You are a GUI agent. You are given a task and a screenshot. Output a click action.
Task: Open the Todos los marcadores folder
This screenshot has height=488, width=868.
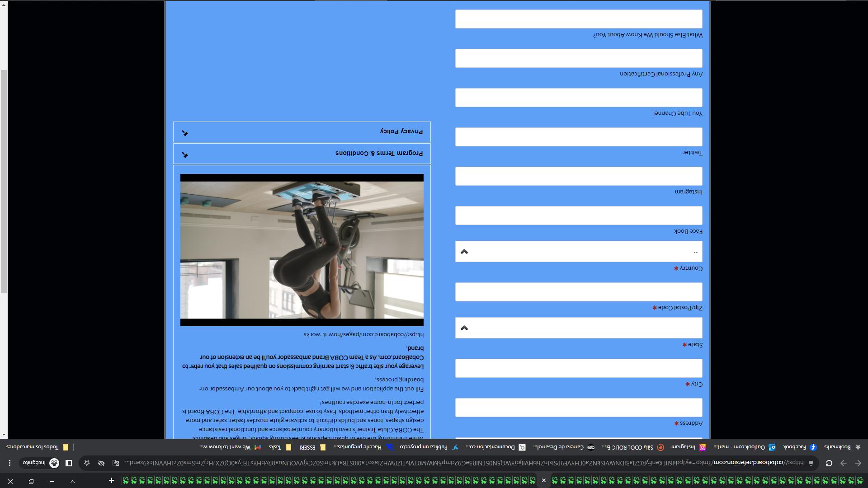38,447
